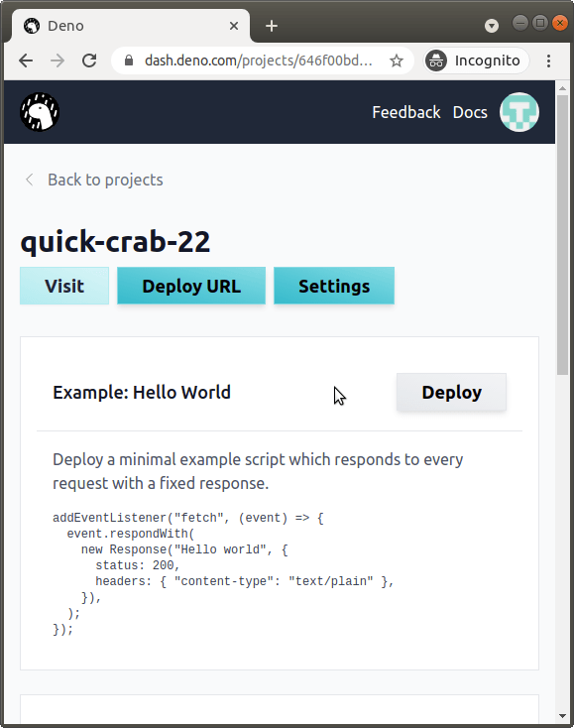Click the headers content-type code line
574x728 pixels.
245,581
